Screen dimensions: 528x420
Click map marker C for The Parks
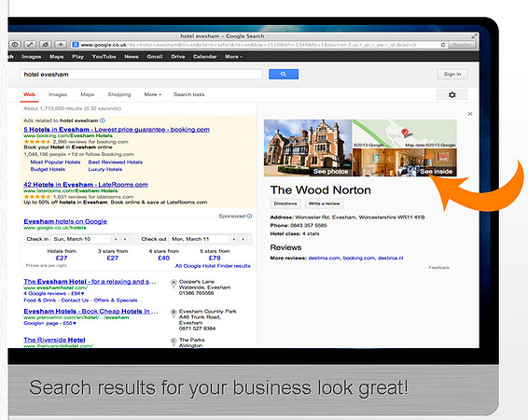[174, 342]
